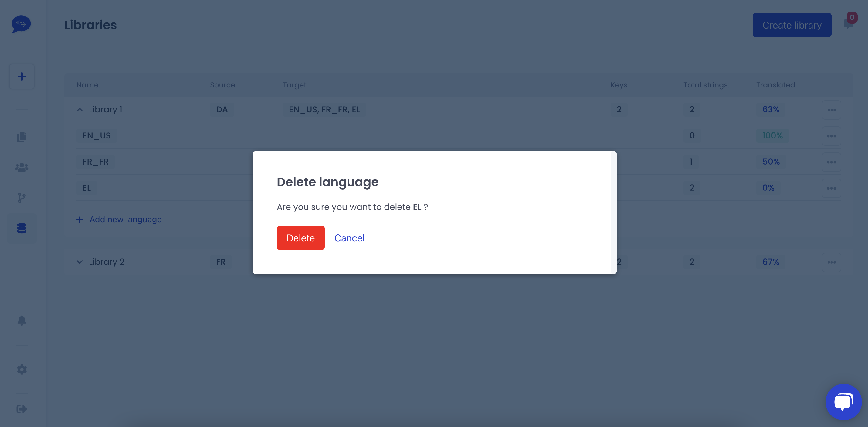Open the chat support bubble widget

[x=843, y=402]
